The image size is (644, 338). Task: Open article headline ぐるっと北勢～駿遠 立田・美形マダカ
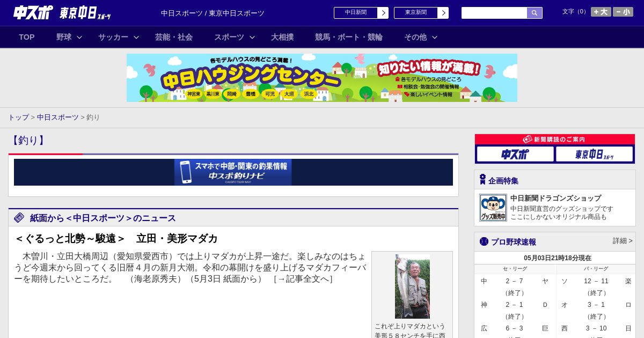coord(116,239)
